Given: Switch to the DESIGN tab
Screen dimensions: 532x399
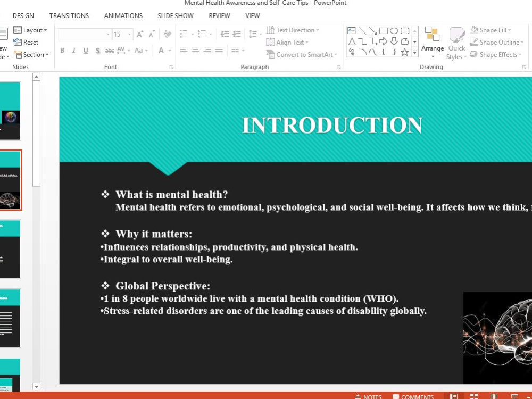Looking at the screenshot, I should (23, 15).
